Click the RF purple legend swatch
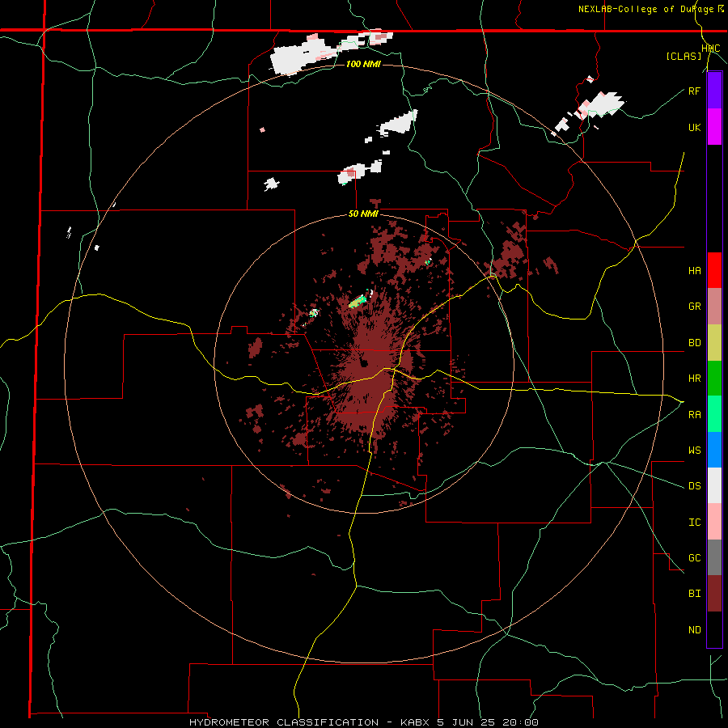The height and width of the screenshot is (728, 728). [714, 91]
